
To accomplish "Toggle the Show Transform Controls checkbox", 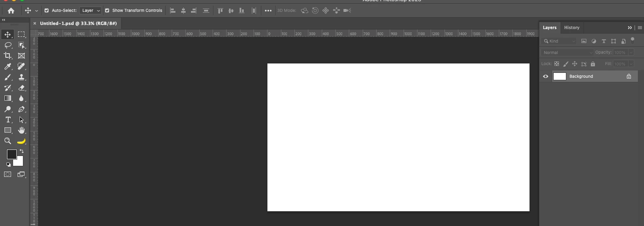I will tap(107, 11).
